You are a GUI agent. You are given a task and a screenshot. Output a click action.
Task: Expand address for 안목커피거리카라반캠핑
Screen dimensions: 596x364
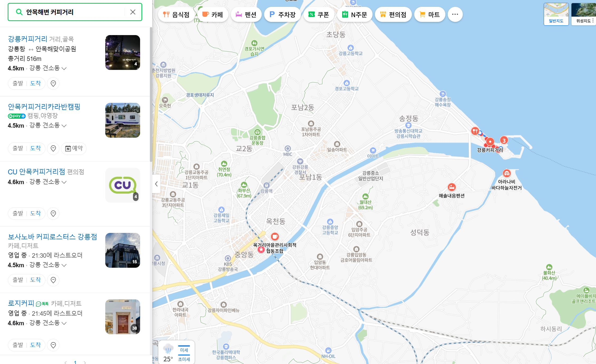[64, 126]
